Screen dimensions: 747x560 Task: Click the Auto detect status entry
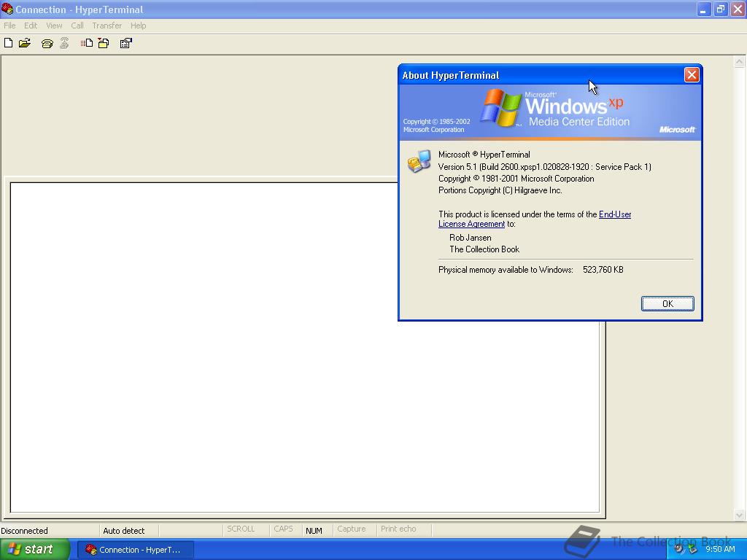[x=124, y=531]
